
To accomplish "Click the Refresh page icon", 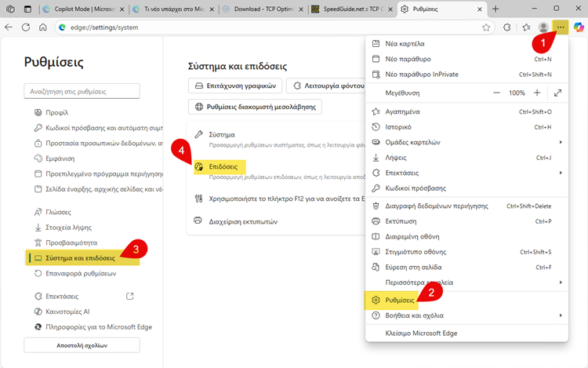I will (26, 27).
